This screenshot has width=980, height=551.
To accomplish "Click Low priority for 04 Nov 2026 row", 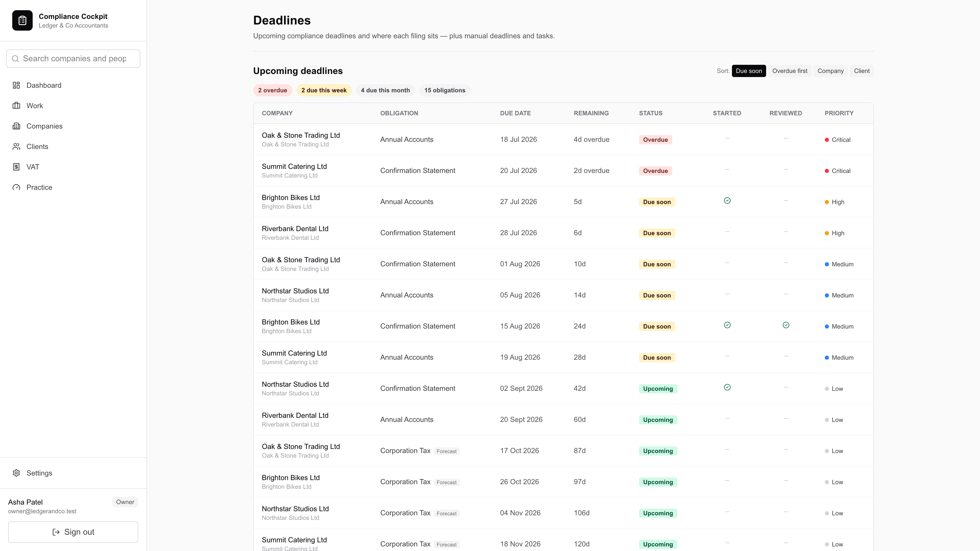I will pos(834,513).
